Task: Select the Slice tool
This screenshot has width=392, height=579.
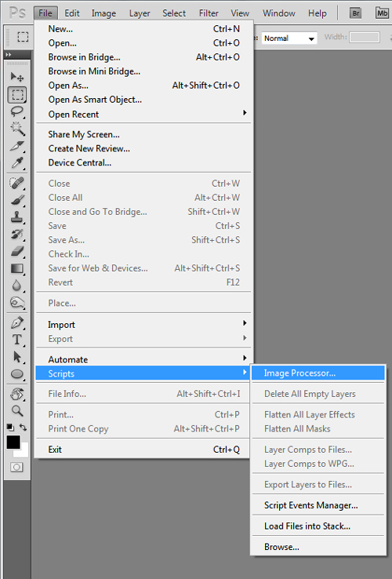Action: click(17, 146)
